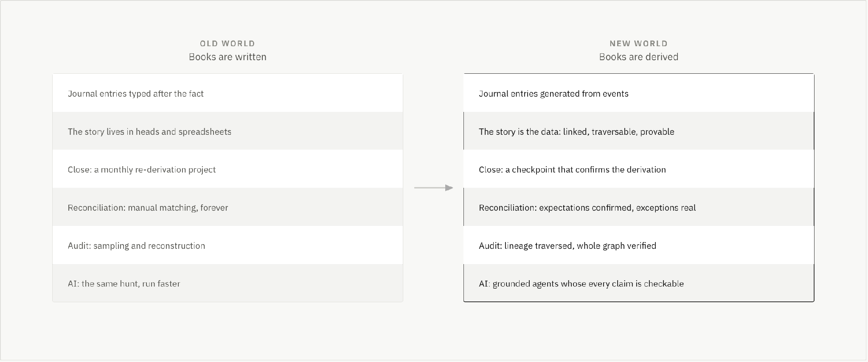
Task: Select 'Journal entries typed after the fact' row
Action: tap(228, 93)
